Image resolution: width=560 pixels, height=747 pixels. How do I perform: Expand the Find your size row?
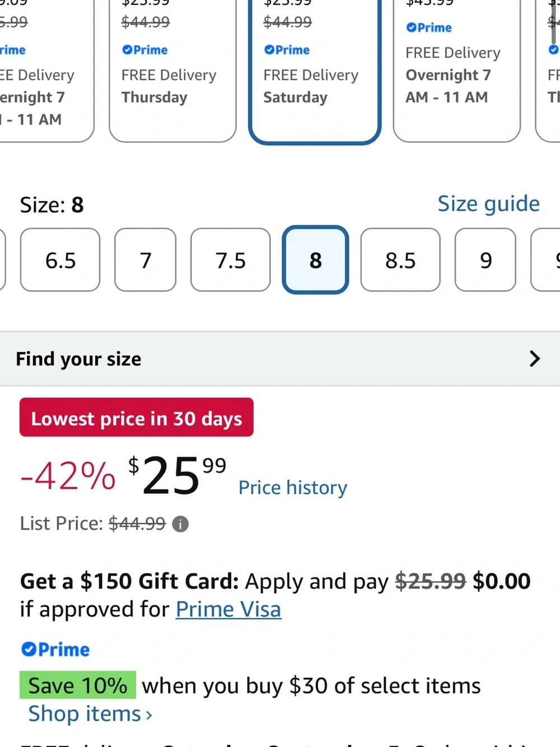coord(280,359)
